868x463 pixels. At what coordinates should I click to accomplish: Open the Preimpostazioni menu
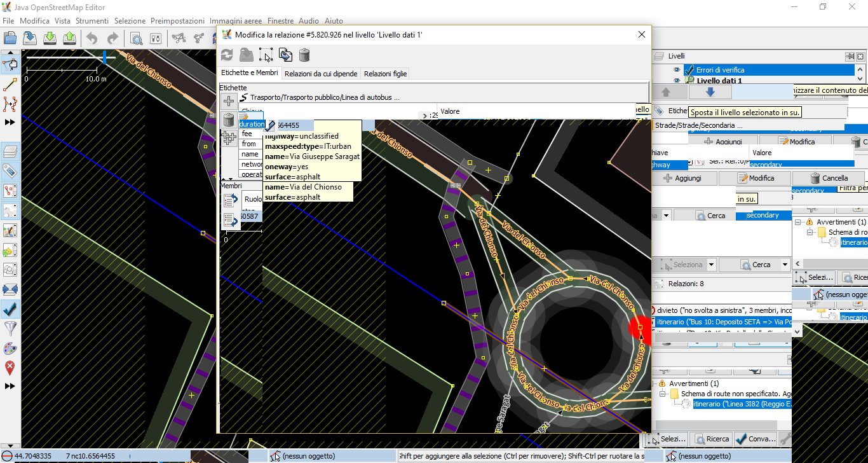tap(177, 21)
